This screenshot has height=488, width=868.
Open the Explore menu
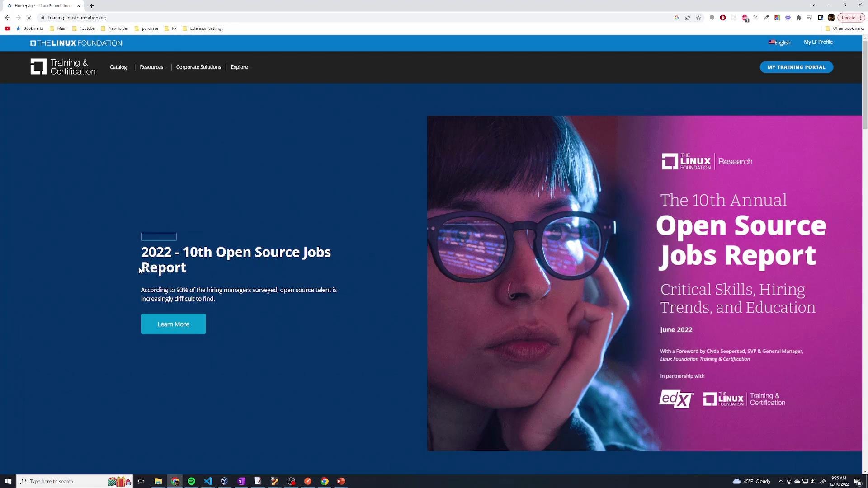click(239, 67)
